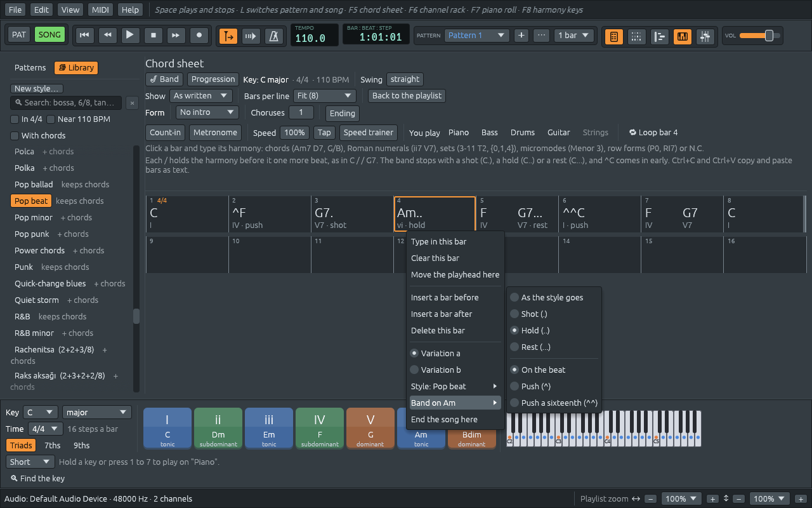The image size is (812, 508).
Task: Choose Push a sixteenth (^^) option
Action: [554, 403]
